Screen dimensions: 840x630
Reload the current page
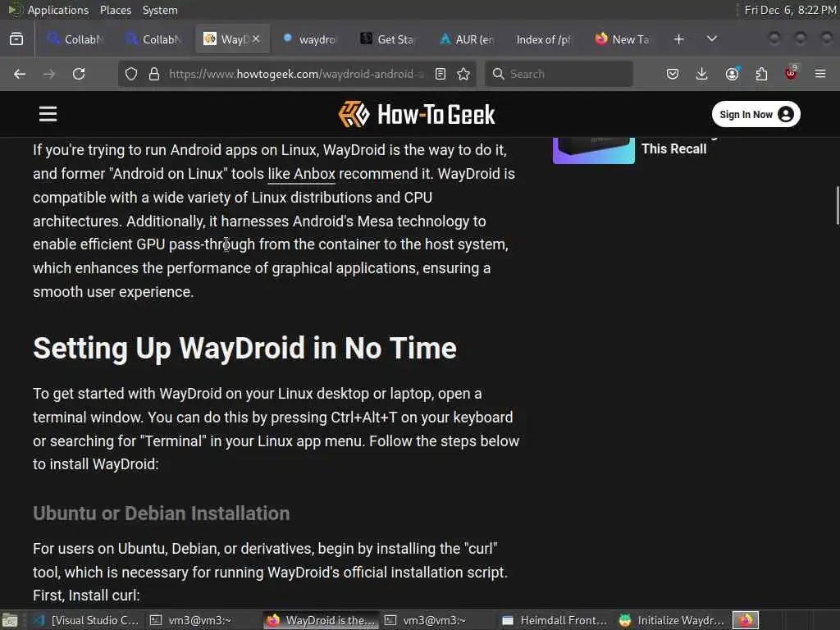pos(79,74)
